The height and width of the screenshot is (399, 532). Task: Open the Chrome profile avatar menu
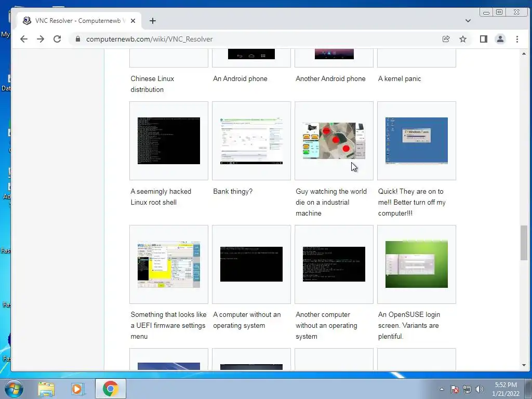coord(500,39)
